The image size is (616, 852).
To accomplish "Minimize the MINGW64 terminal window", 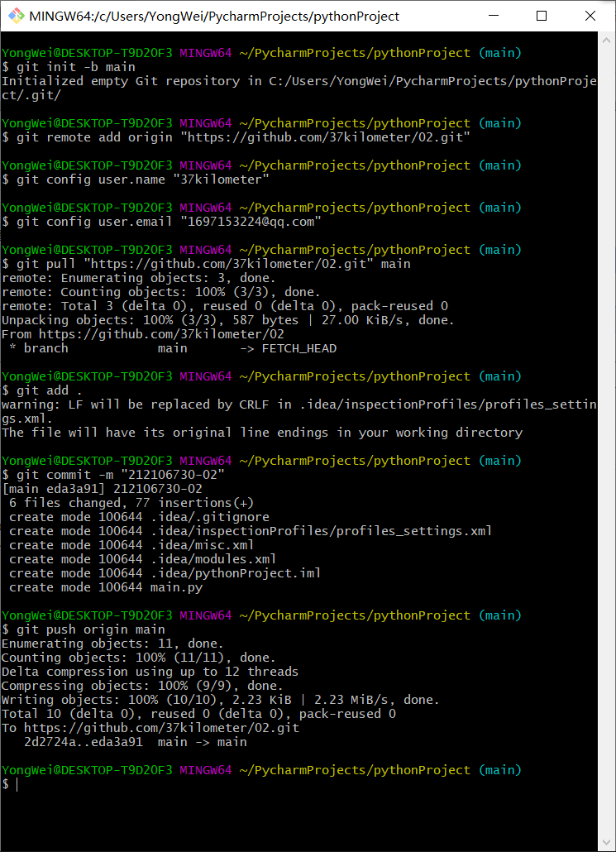I will pyautogui.click(x=494, y=16).
